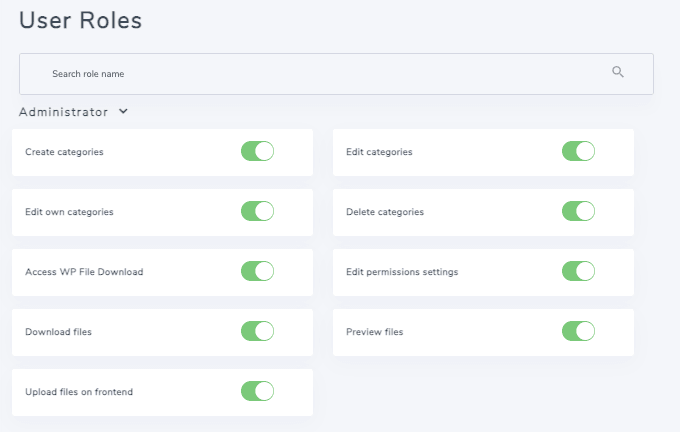Click the Administrator role heading text
Screen dimensions: 680x432
[63, 112]
